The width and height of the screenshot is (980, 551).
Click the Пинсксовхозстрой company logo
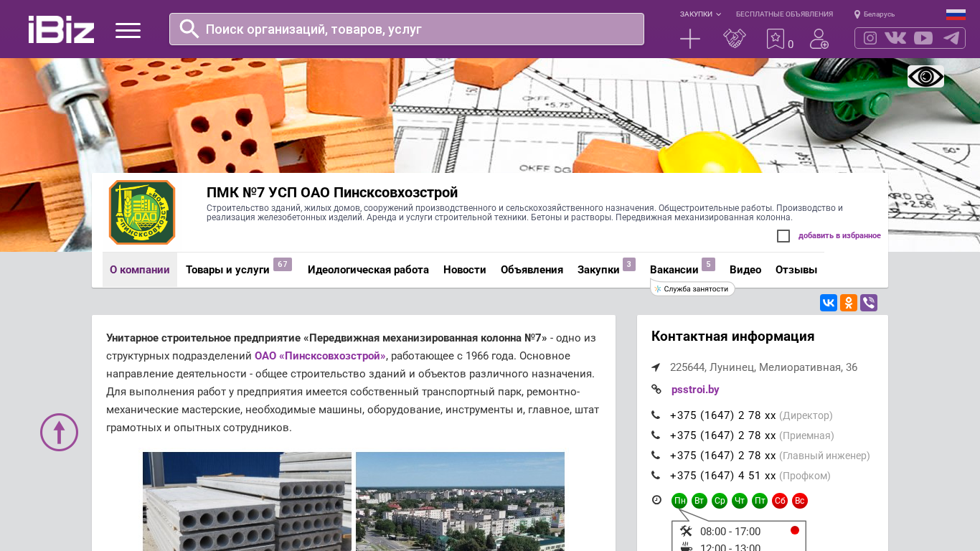(x=142, y=212)
